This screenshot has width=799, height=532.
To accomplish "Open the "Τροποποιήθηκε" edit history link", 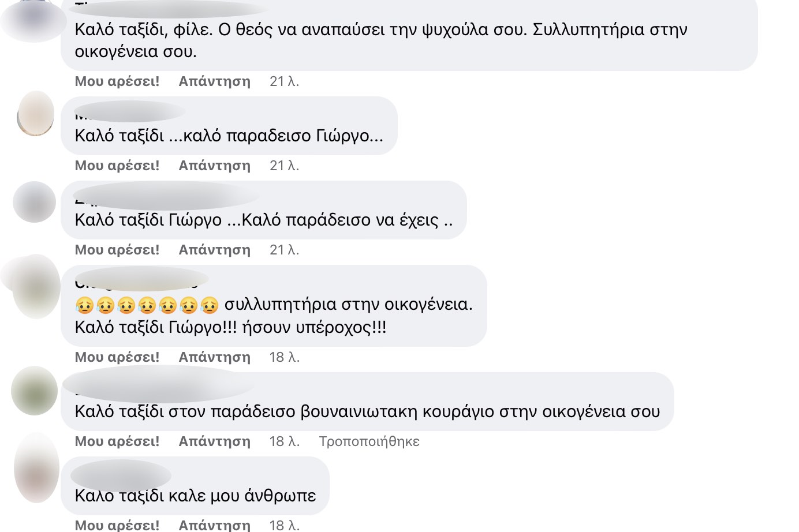I will pos(369,441).
